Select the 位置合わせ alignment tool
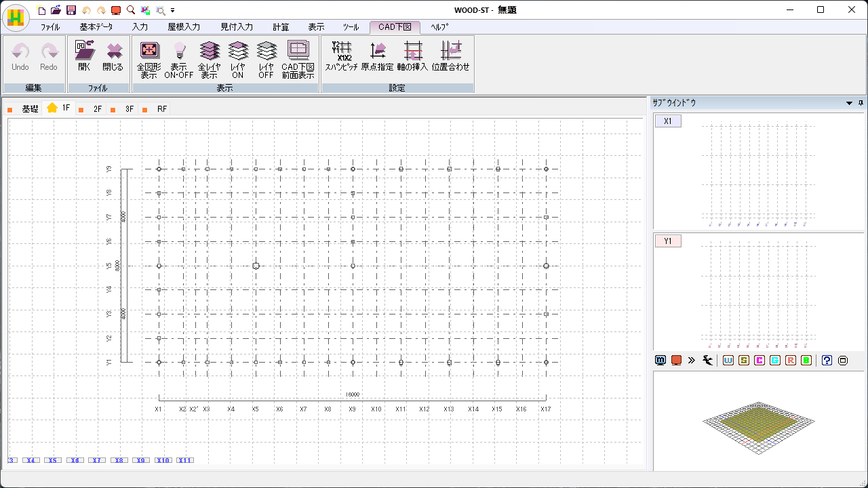The width and height of the screenshot is (868, 488). point(450,52)
